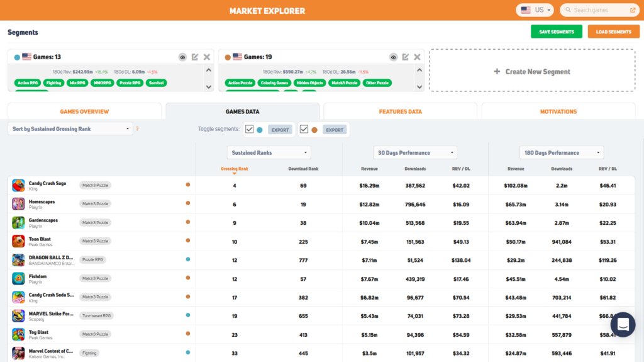Open the Toy Blast game icon
The width and height of the screenshot is (644, 362).
pyautogui.click(x=18, y=334)
